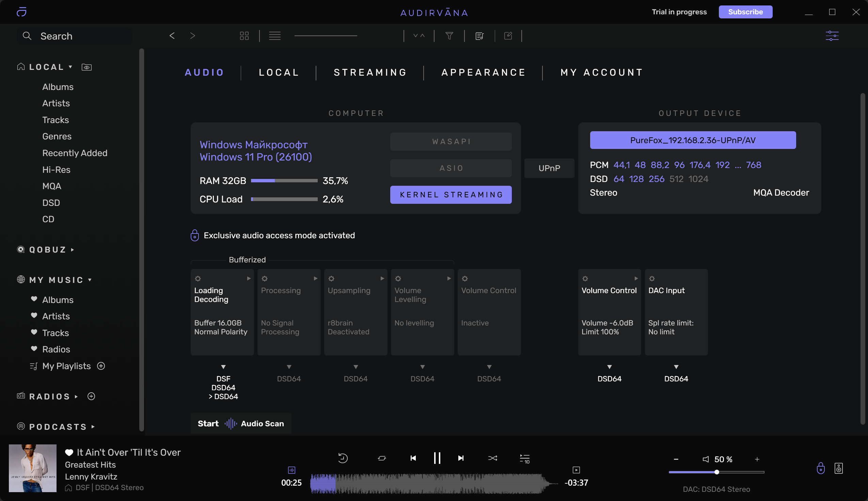The width and height of the screenshot is (868, 501).
Task: Open the play queue options icon
Action: coord(525,459)
